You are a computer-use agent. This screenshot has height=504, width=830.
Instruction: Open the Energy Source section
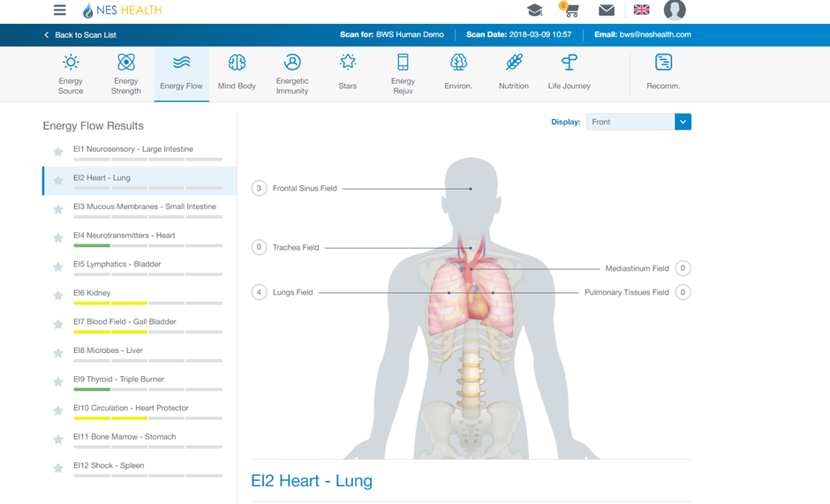(71, 72)
